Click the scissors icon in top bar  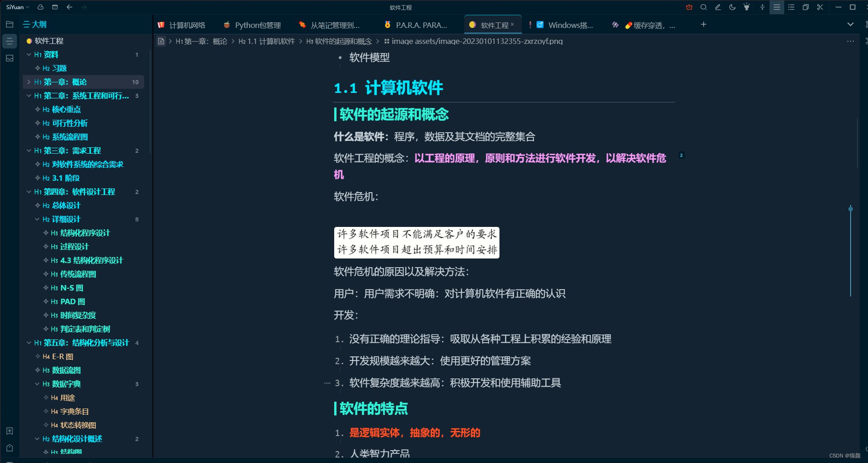[x=820, y=7]
